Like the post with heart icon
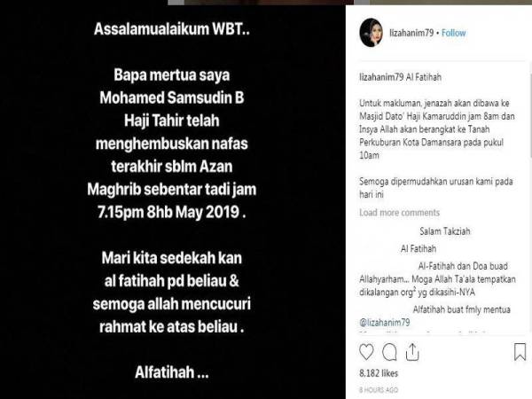 366,352
